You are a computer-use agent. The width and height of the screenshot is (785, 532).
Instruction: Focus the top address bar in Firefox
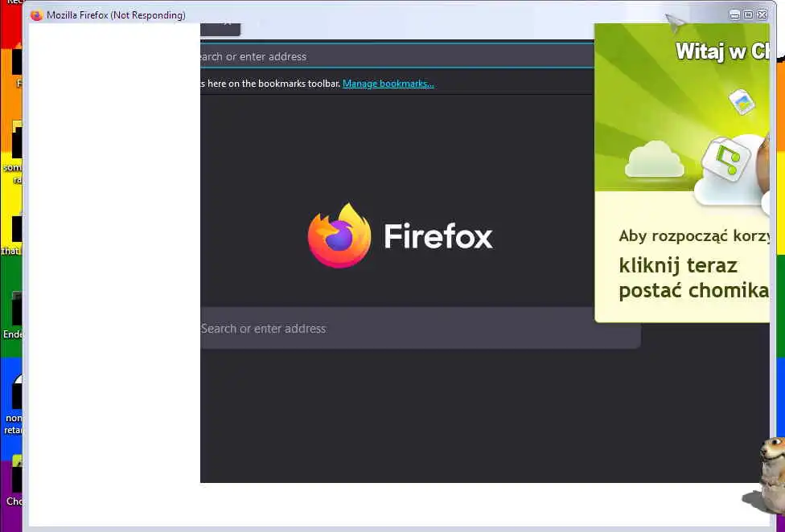[x=397, y=56]
